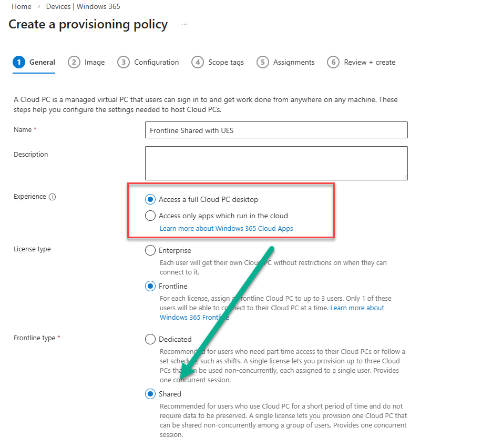
Task: Click the Experience info icon
Action: 52,197
